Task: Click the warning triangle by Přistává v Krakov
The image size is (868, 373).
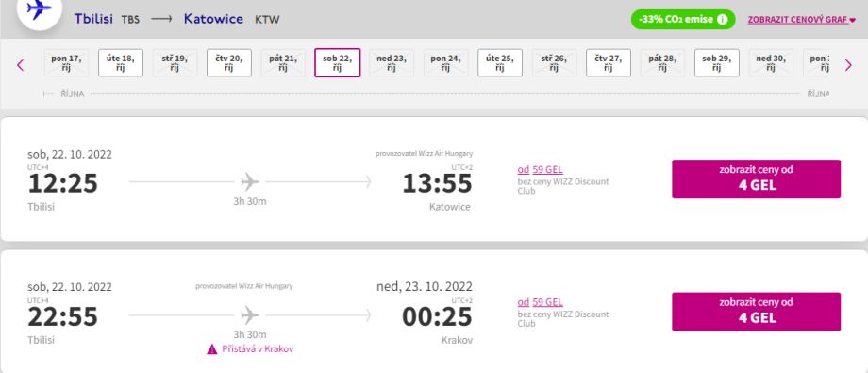Action: tap(212, 349)
